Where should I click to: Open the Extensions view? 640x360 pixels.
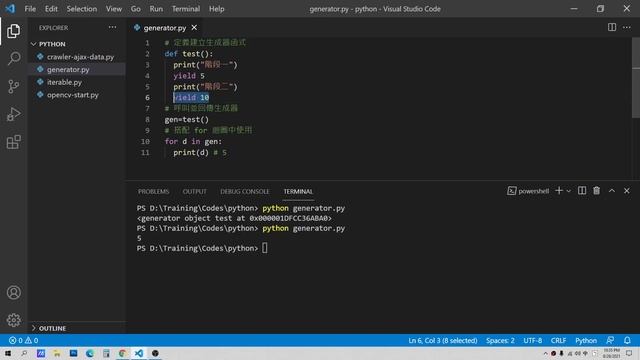13,142
